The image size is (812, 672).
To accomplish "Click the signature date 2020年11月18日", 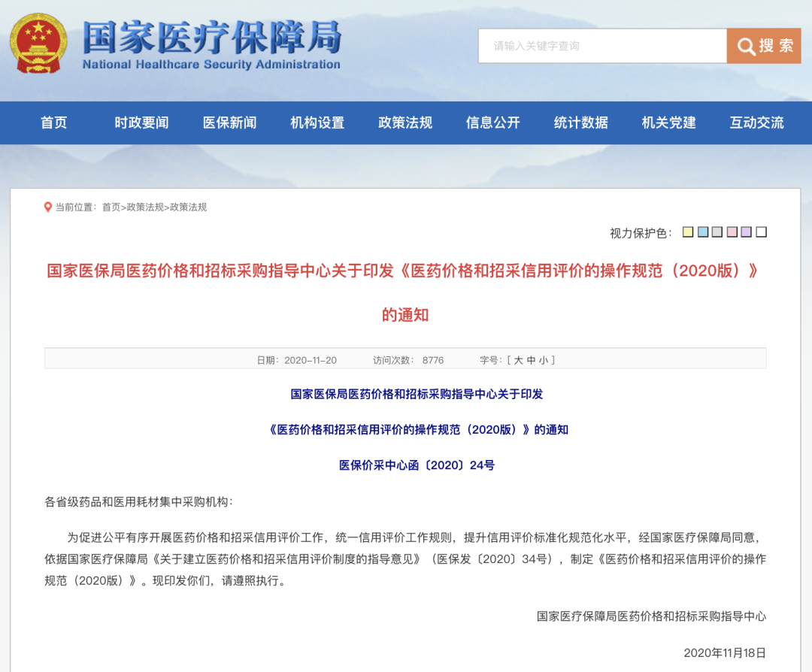I will (725, 653).
